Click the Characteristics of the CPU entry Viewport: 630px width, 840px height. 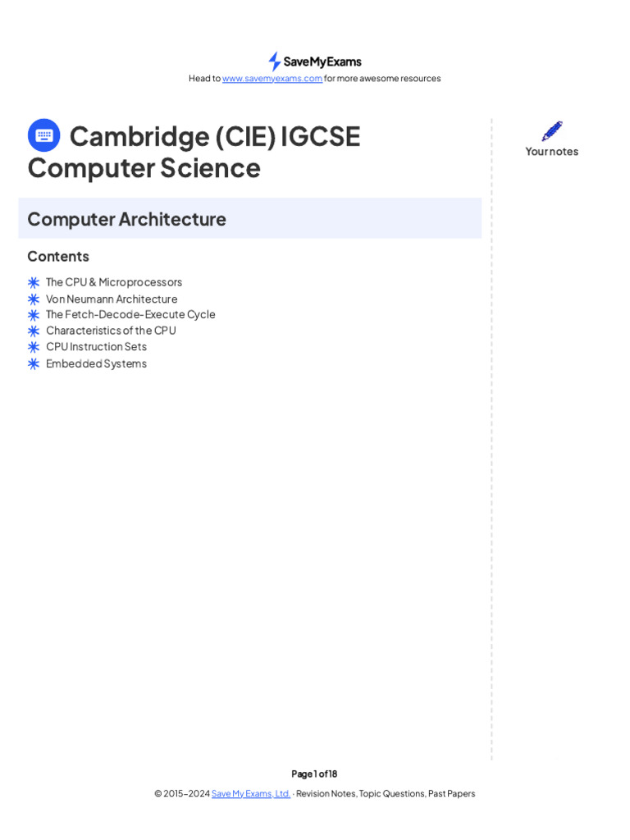tap(111, 331)
